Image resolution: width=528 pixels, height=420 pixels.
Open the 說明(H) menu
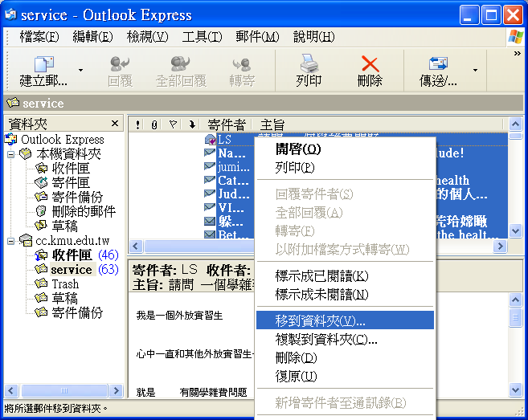click(x=314, y=37)
